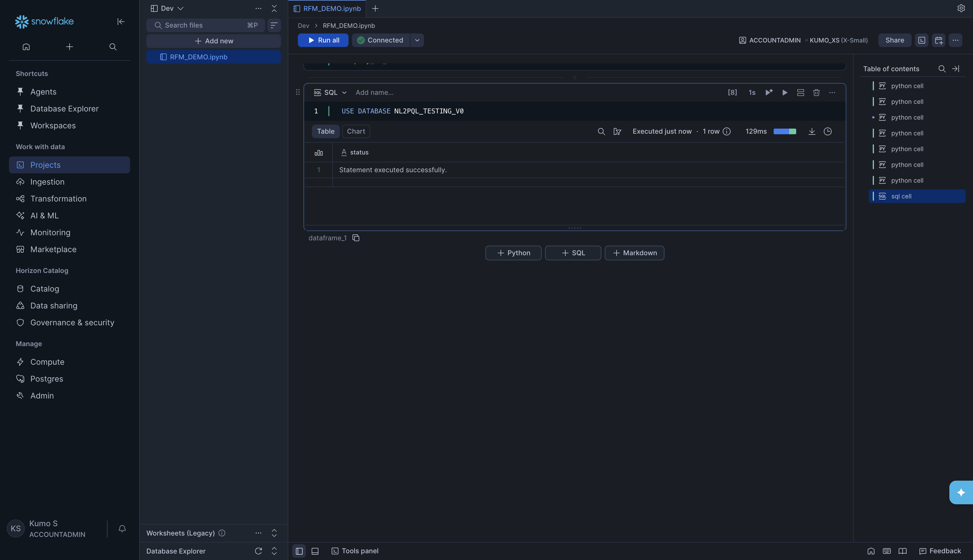The width and height of the screenshot is (973, 560).
Task: Expand the Worksheets (Legacy) section
Action: pos(274,533)
